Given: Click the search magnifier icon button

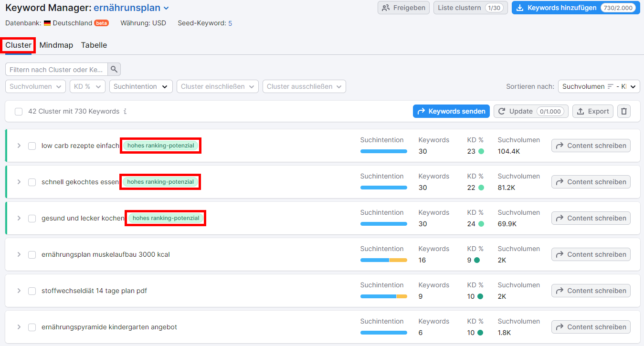Looking at the screenshot, I should click(114, 69).
